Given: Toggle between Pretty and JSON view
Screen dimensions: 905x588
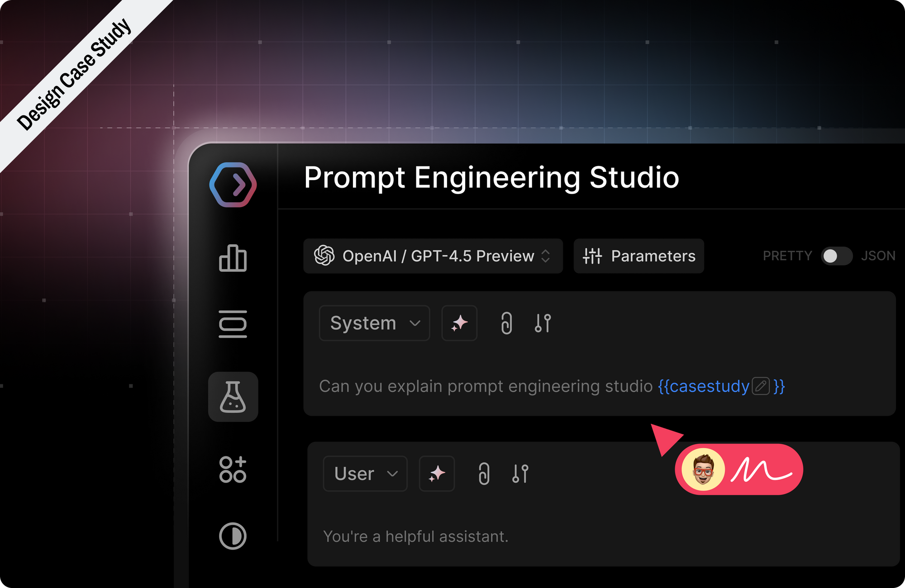Looking at the screenshot, I should pos(836,256).
